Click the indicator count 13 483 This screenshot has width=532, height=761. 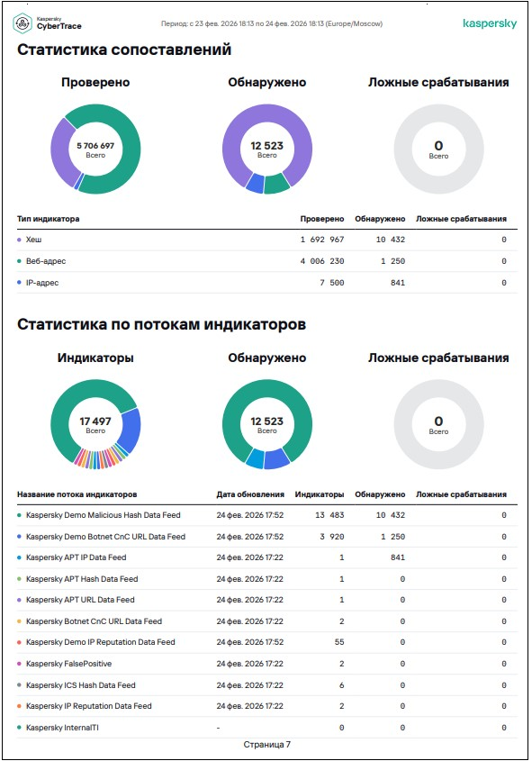click(x=329, y=515)
